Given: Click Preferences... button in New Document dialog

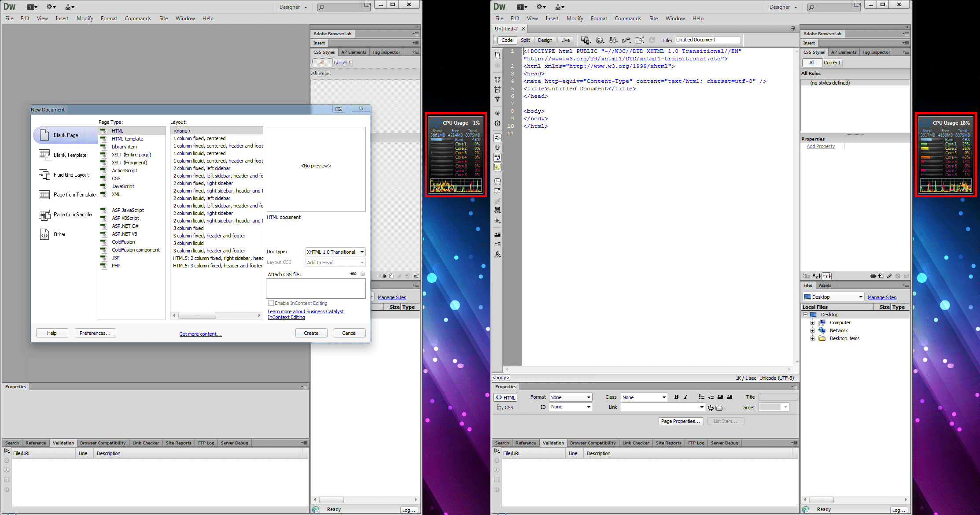Looking at the screenshot, I should [95, 333].
